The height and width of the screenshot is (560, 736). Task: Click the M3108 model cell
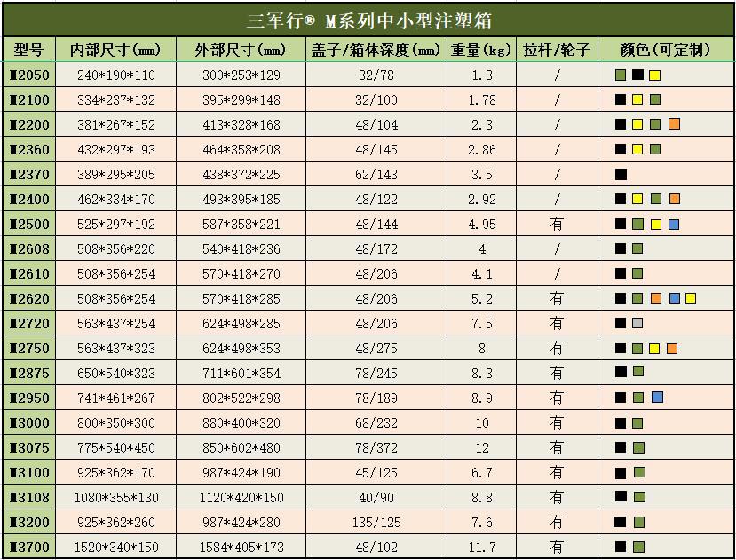tap(29, 497)
